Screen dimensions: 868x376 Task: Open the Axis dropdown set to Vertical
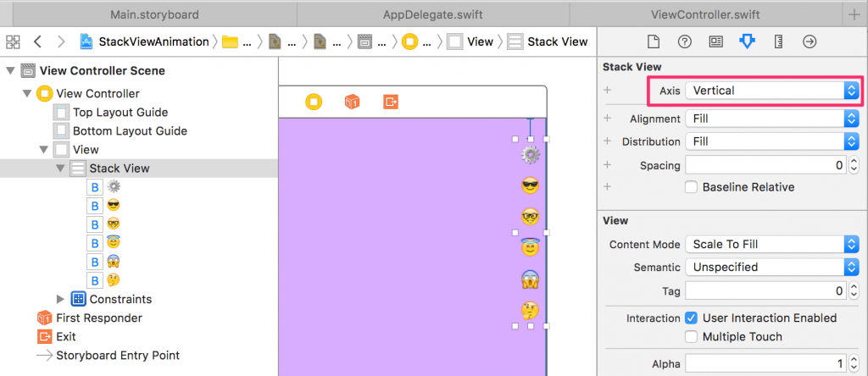(771, 91)
